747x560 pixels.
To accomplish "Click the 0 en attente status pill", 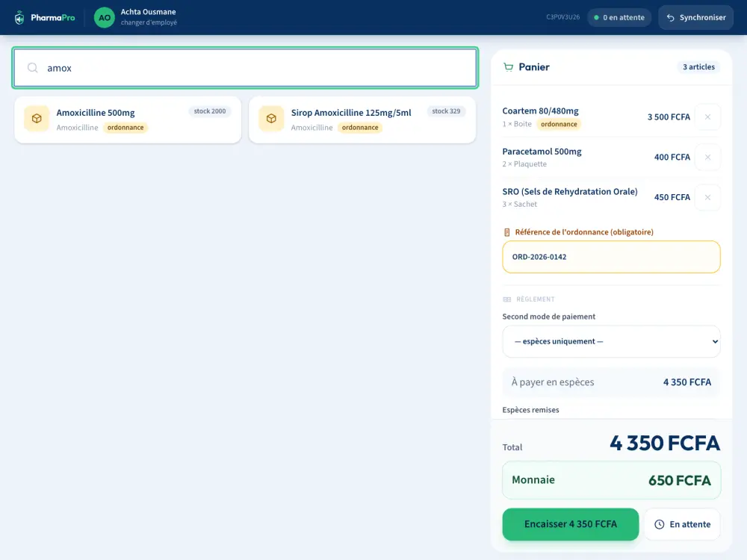I will [x=619, y=18].
